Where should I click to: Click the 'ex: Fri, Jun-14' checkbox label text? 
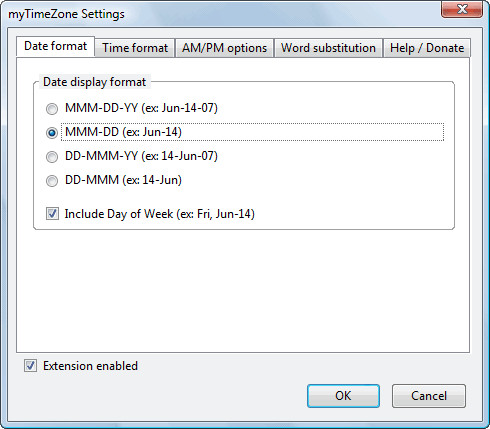tap(215, 214)
